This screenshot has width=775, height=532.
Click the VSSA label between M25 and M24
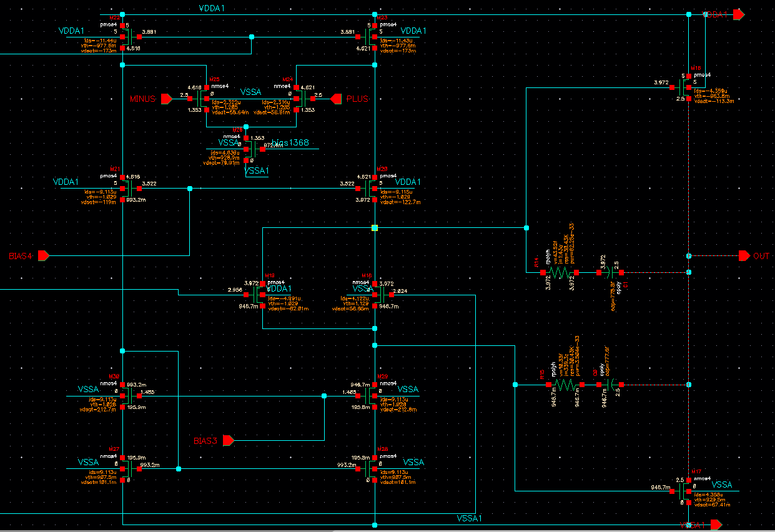[x=250, y=92]
